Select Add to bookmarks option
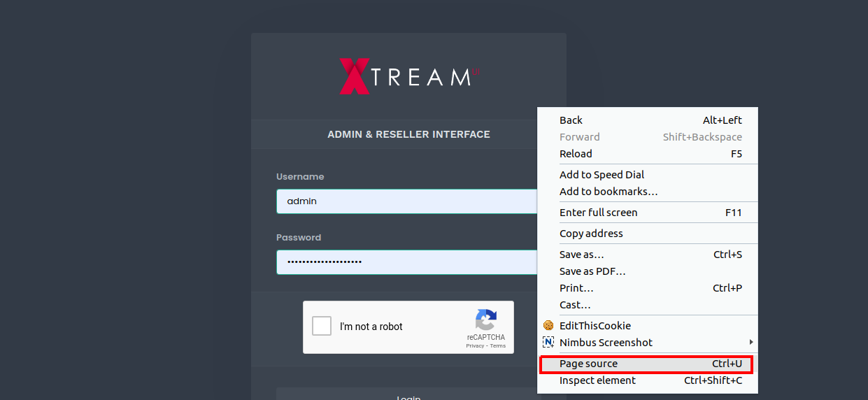868x400 pixels. click(x=609, y=192)
